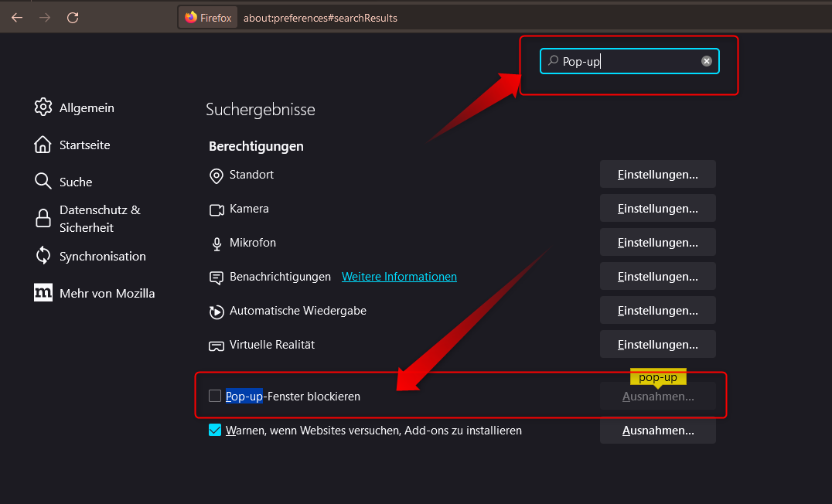Open Einstellungen for Automatische Wiedergabe
This screenshot has height=504, width=832.
coord(658,310)
